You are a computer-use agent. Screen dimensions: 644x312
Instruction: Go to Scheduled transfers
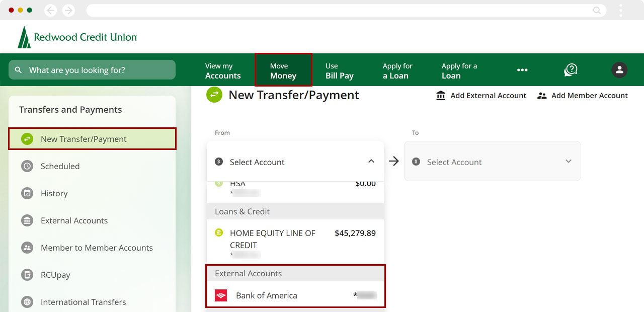(x=92, y=166)
